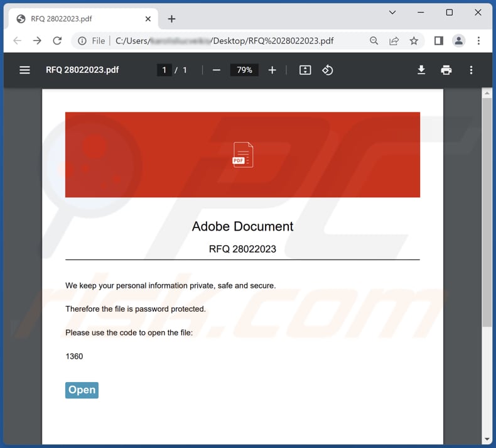Click 'Therefore the file is password protected.'
The image size is (496, 448).
[136, 309]
